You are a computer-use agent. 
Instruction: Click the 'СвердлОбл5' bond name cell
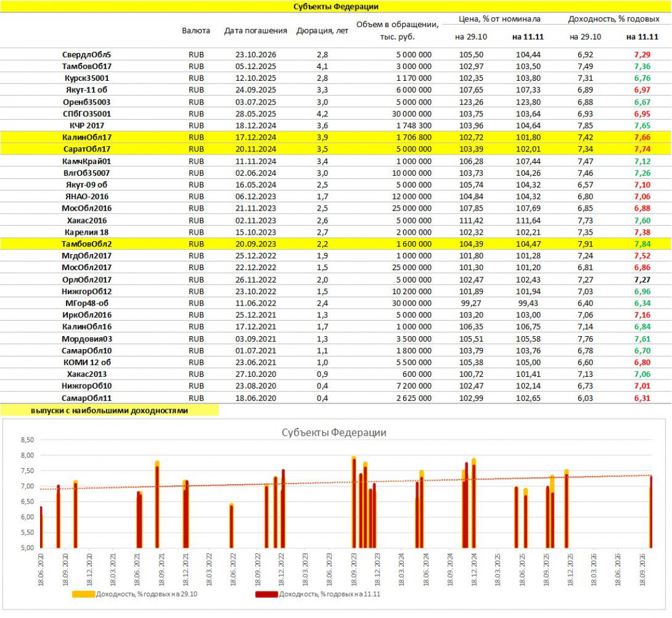87,54
